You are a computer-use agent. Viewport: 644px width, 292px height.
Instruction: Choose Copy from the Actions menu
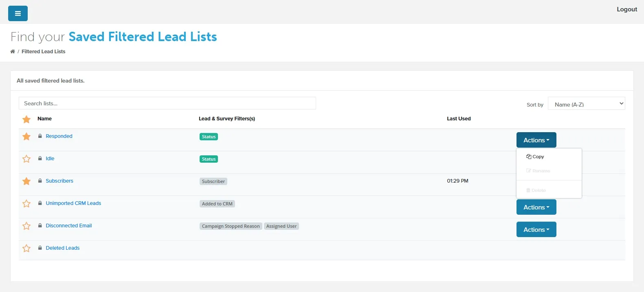click(x=535, y=157)
